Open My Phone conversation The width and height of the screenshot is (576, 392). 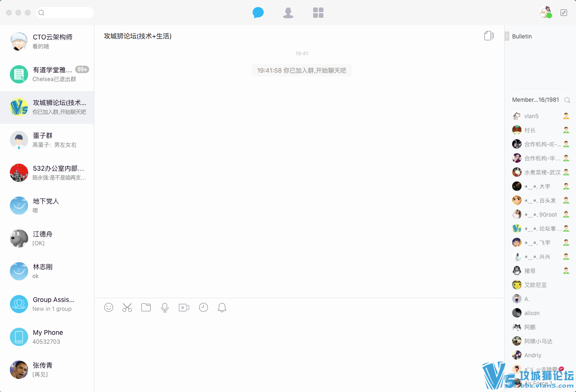click(x=47, y=337)
